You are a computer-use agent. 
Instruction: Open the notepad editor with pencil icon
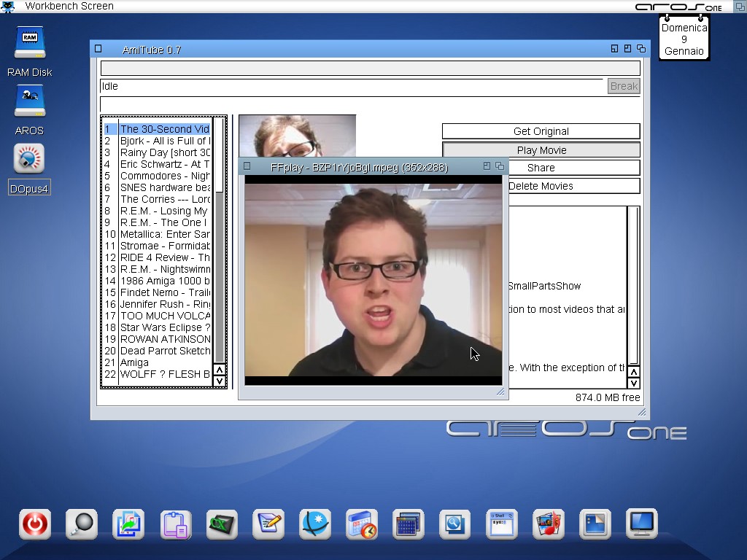coord(268,524)
